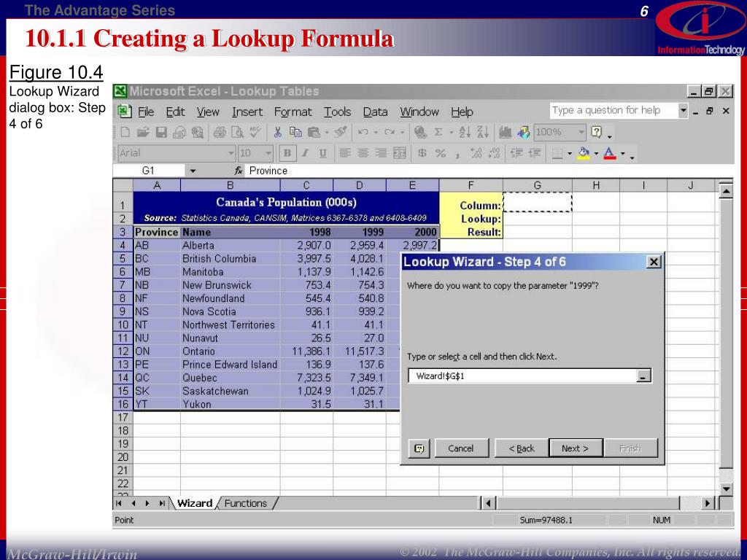This screenshot has height=560, width=747.
Task: Click the Wizard!$G$1 cell reference field
Action: pyautogui.click(x=522, y=376)
